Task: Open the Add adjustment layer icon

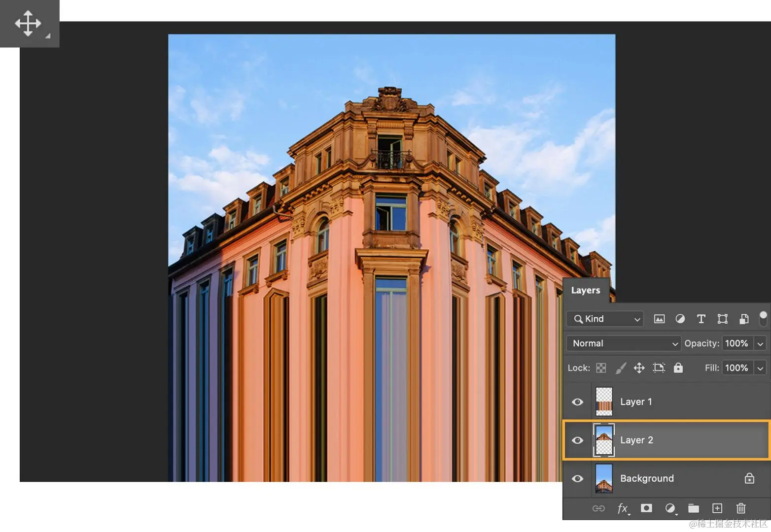Action: point(671,508)
